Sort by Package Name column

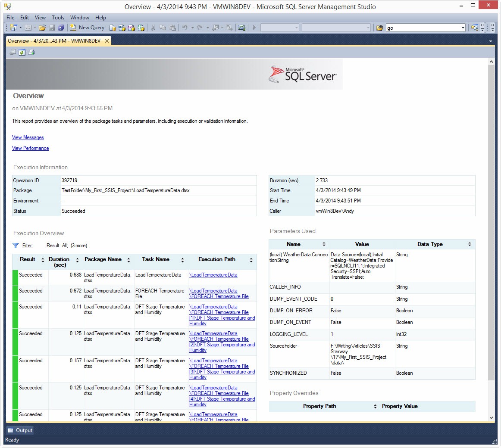128,260
